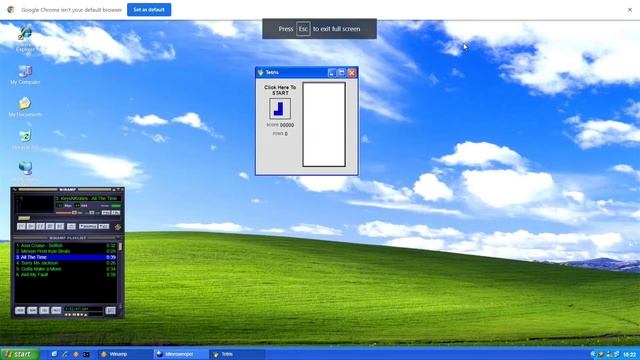
Task: Click the next-piece preview box in Tetris
Action: [x=280, y=109]
